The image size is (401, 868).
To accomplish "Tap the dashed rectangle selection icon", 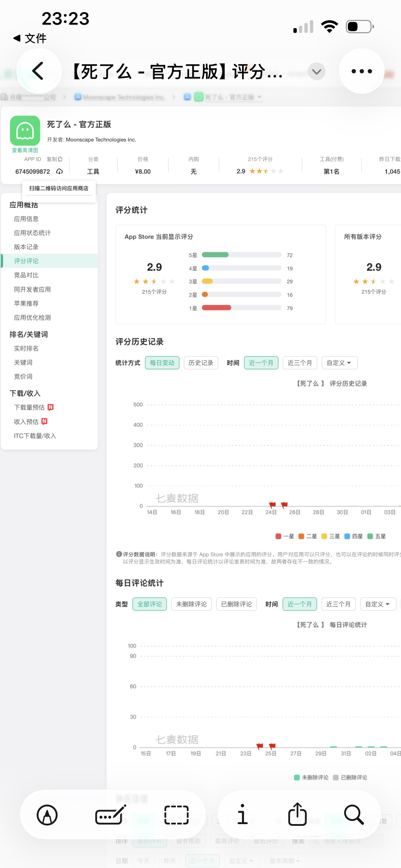I will (x=176, y=815).
